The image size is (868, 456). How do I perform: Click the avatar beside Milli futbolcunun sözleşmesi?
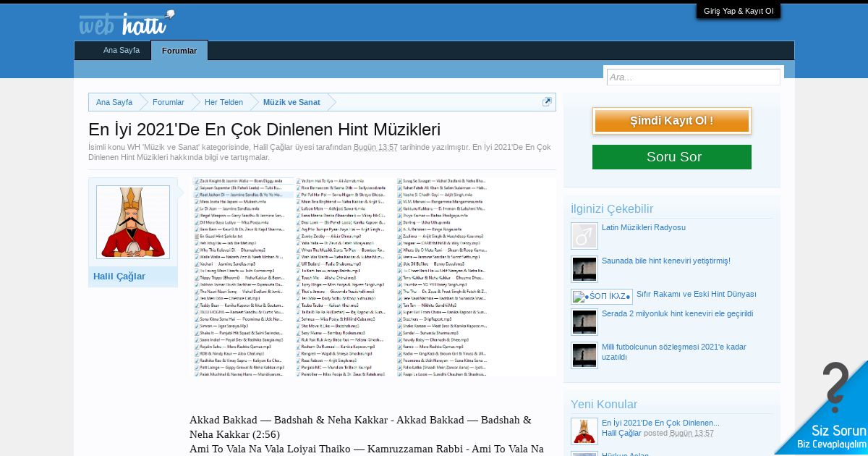coord(584,355)
